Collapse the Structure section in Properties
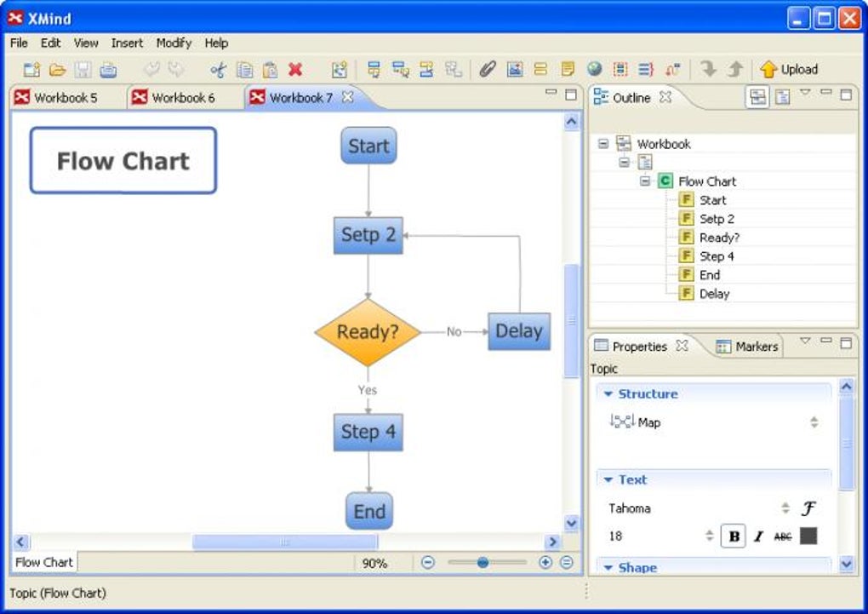The image size is (868, 614). [608, 394]
